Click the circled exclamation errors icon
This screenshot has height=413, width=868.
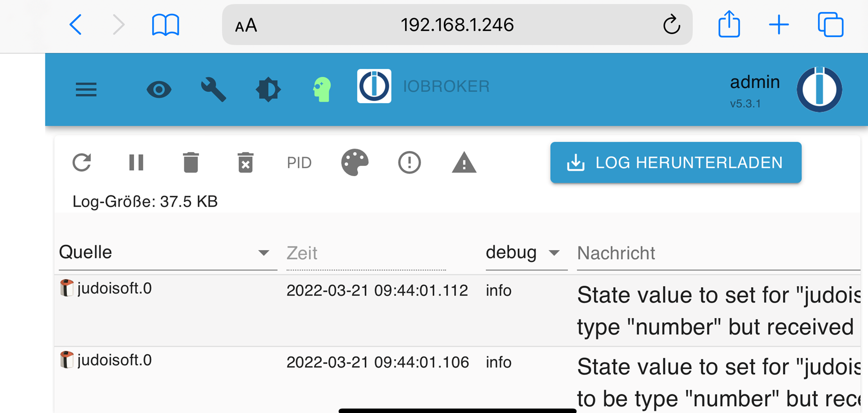click(x=409, y=162)
